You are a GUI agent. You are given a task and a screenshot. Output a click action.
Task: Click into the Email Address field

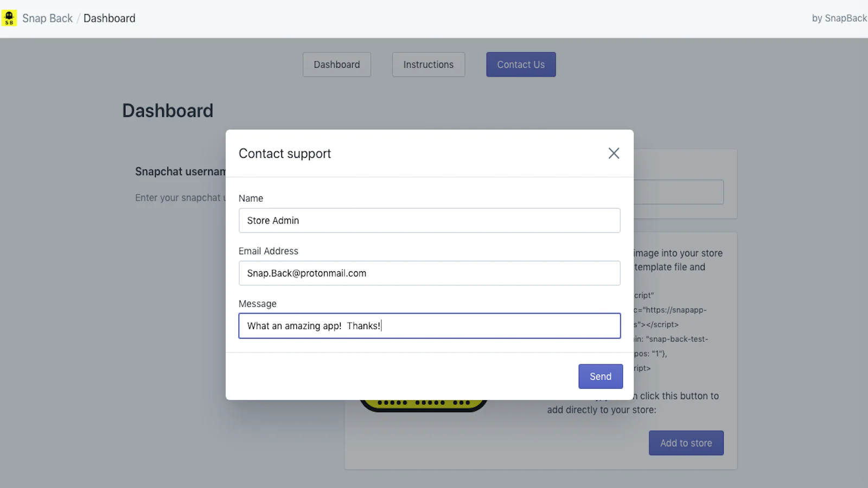(x=430, y=273)
